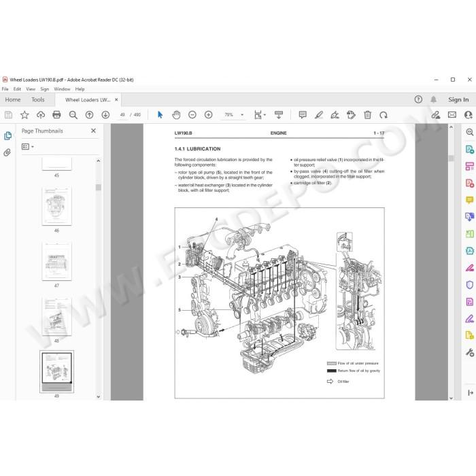This screenshot has height=476, width=476.
Task: Open the View menu
Action: click(31, 89)
